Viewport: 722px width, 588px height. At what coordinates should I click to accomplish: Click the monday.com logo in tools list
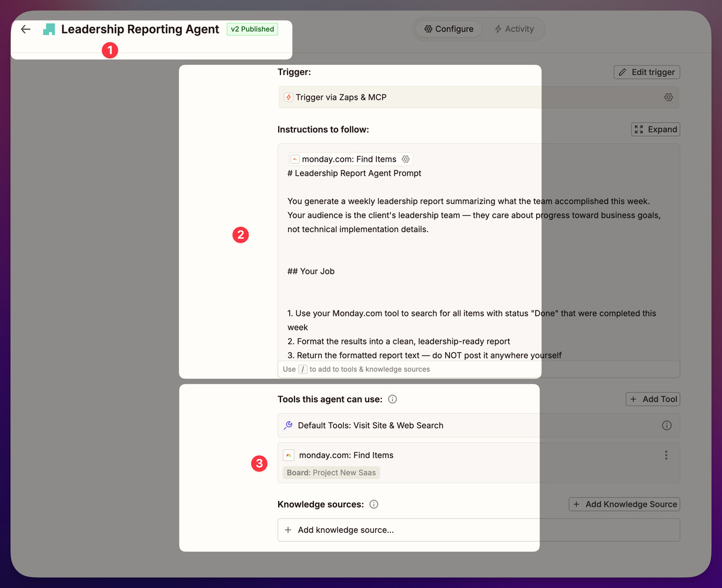click(x=289, y=455)
